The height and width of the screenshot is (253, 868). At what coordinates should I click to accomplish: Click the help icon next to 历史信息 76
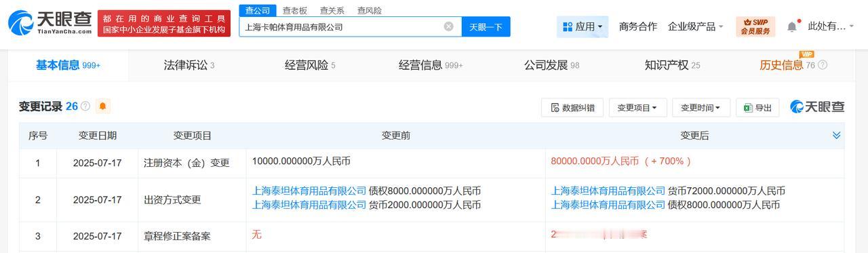coord(823,65)
